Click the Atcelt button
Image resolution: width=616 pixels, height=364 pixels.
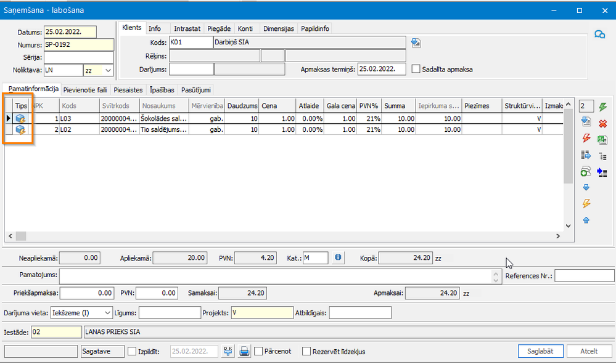click(589, 351)
